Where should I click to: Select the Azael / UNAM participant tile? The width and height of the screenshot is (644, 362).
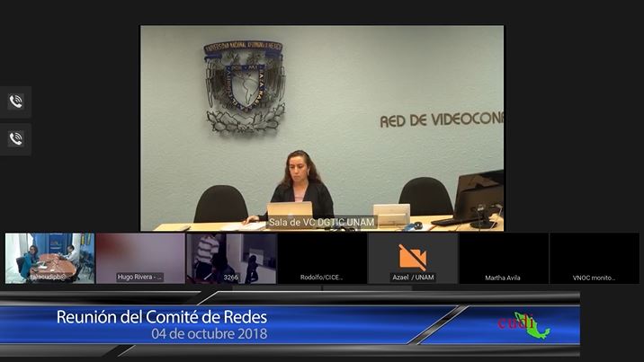click(413, 259)
